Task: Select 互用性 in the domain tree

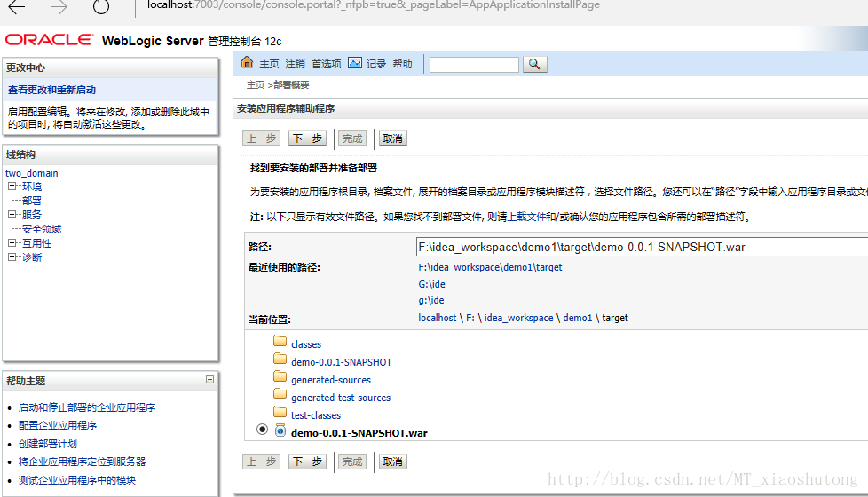Action: click(x=36, y=243)
